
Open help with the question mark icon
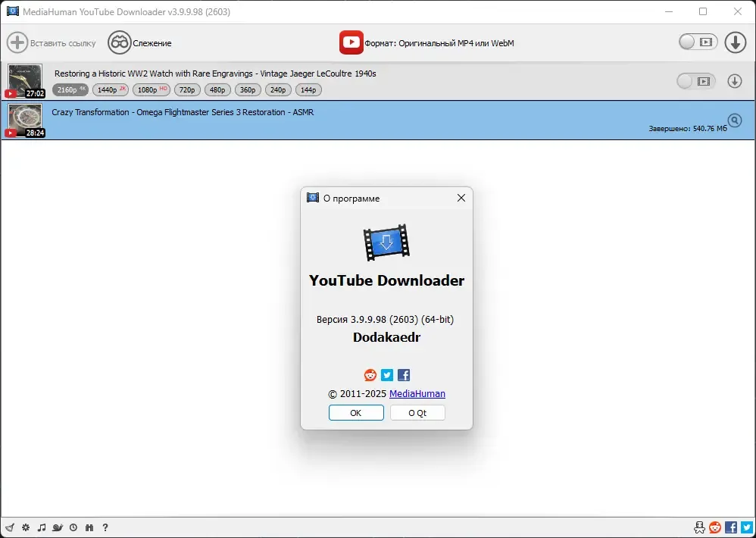click(x=105, y=527)
